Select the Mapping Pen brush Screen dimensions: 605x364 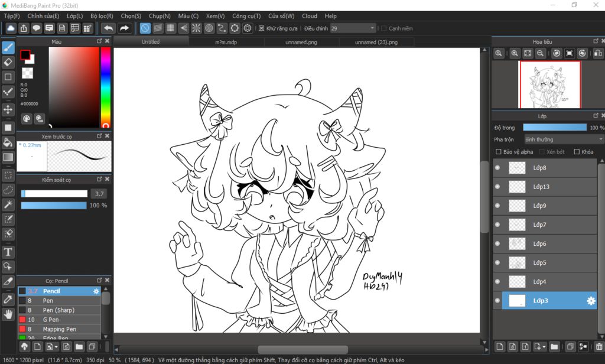click(x=60, y=329)
